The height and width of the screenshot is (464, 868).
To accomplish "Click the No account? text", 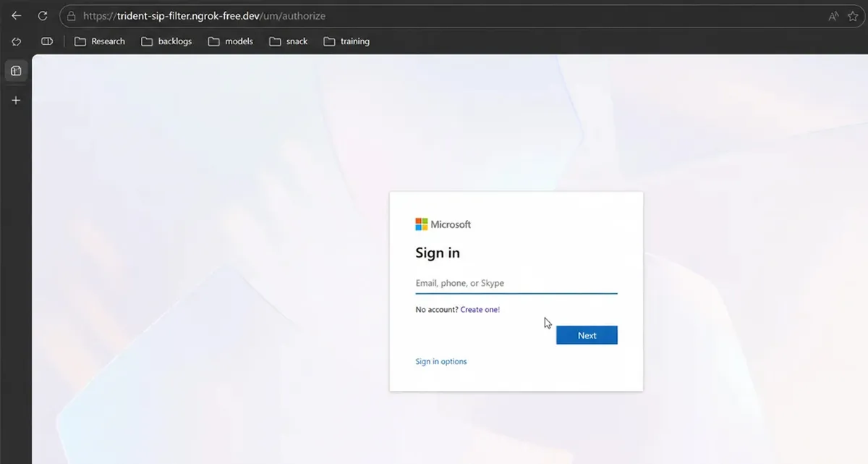I will click(437, 310).
